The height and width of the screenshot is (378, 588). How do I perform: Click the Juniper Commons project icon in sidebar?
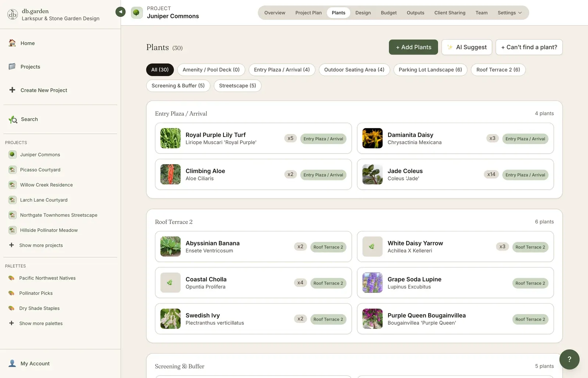12,155
